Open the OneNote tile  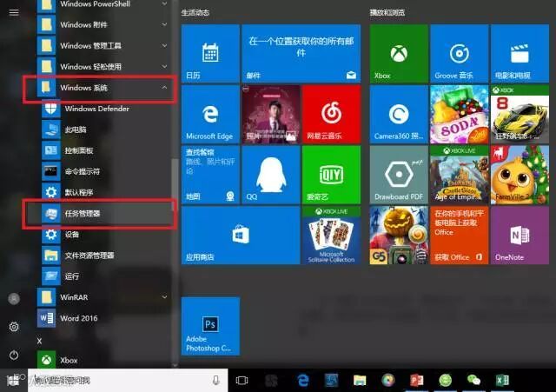click(x=520, y=236)
